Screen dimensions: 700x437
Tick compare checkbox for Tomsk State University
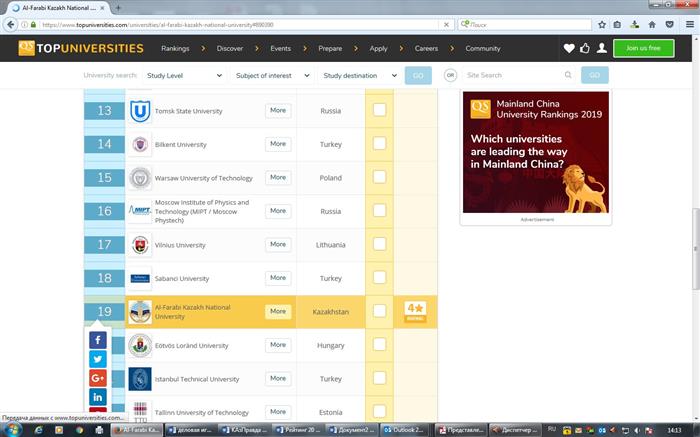[379, 110]
